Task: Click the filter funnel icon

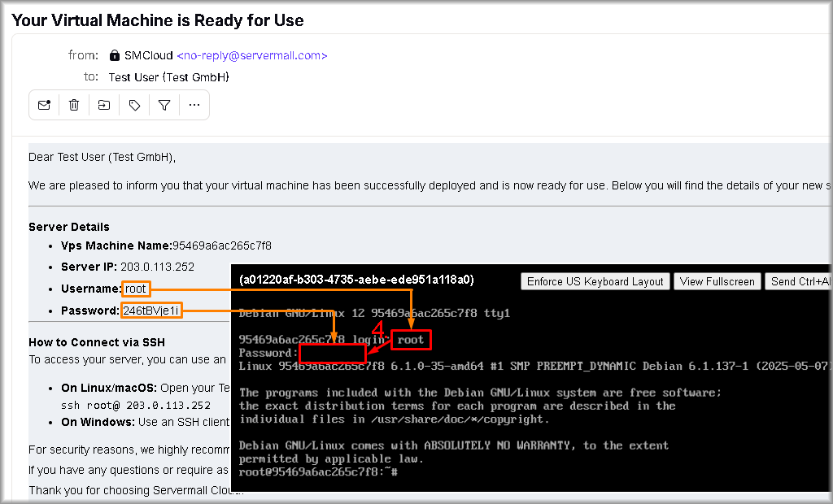Action: click(164, 105)
